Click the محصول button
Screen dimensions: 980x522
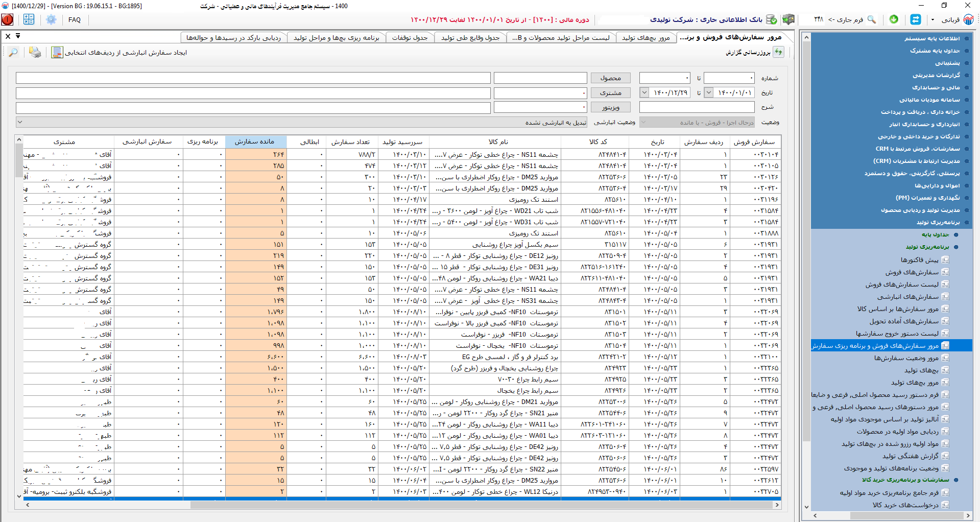coord(611,78)
